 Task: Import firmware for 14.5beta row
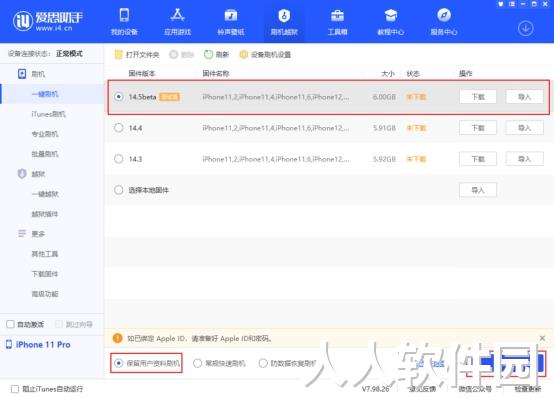(x=524, y=97)
